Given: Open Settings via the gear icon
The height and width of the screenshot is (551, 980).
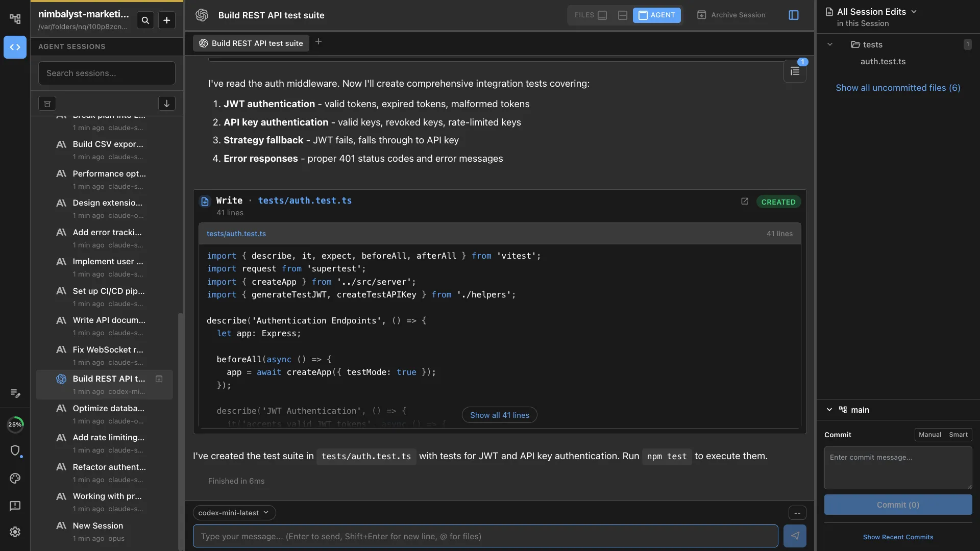Looking at the screenshot, I should click(x=15, y=532).
